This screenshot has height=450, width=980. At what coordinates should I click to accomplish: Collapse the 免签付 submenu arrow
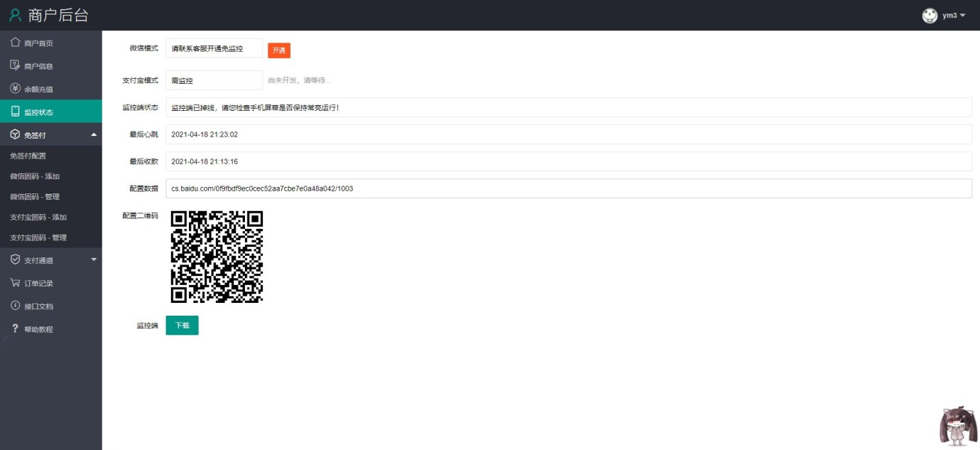tap(94, 134)
